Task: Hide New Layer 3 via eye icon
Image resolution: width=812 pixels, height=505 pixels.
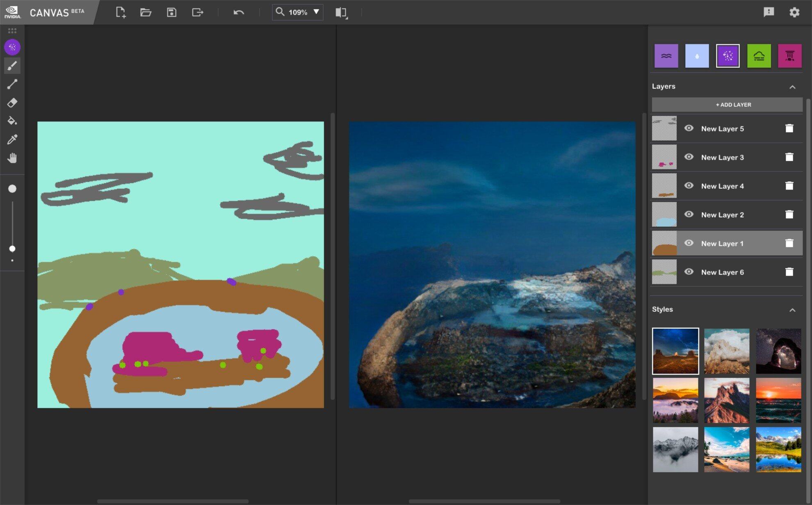Action: click(x=689, y=157)
